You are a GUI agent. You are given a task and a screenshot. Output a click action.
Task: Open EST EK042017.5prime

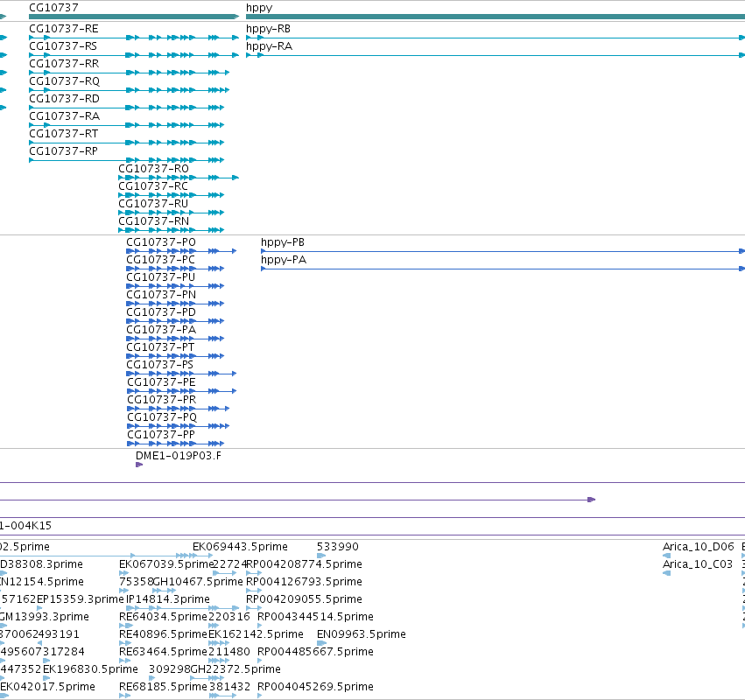[x=47, y=687]
